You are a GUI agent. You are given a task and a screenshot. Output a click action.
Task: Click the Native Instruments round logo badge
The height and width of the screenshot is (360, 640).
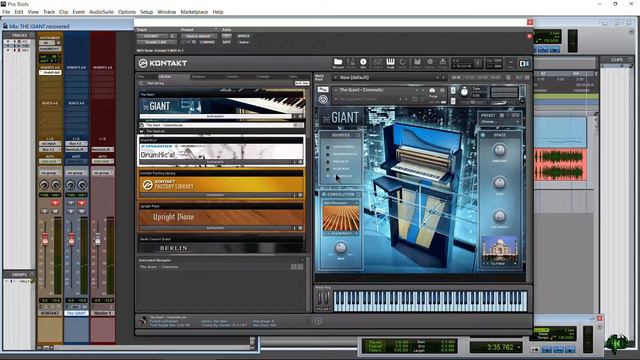click(x=323, y=99)
